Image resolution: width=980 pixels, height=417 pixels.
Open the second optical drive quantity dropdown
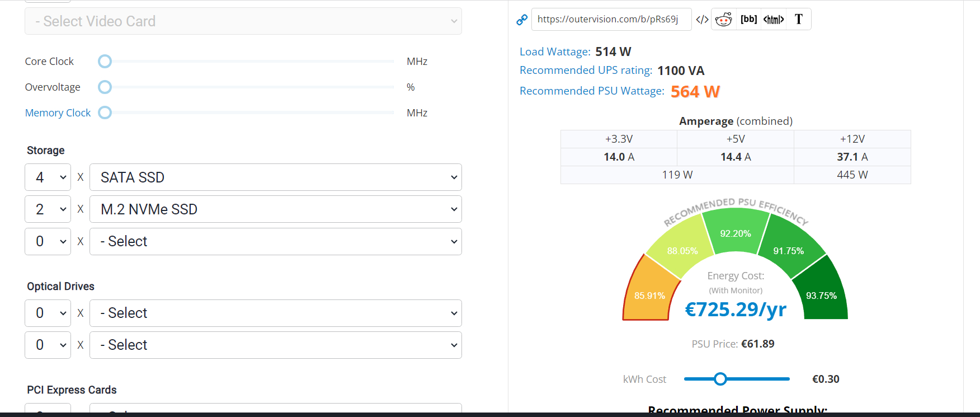tap(48, 345)
